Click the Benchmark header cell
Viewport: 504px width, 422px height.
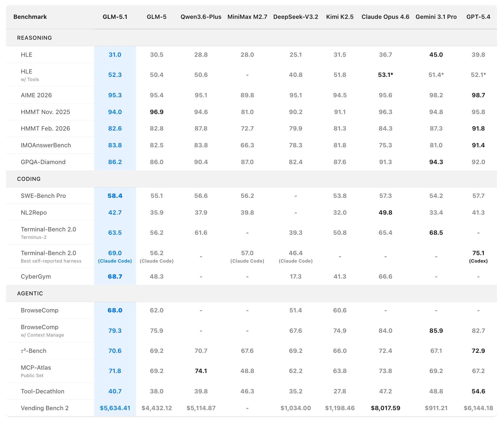30,17
